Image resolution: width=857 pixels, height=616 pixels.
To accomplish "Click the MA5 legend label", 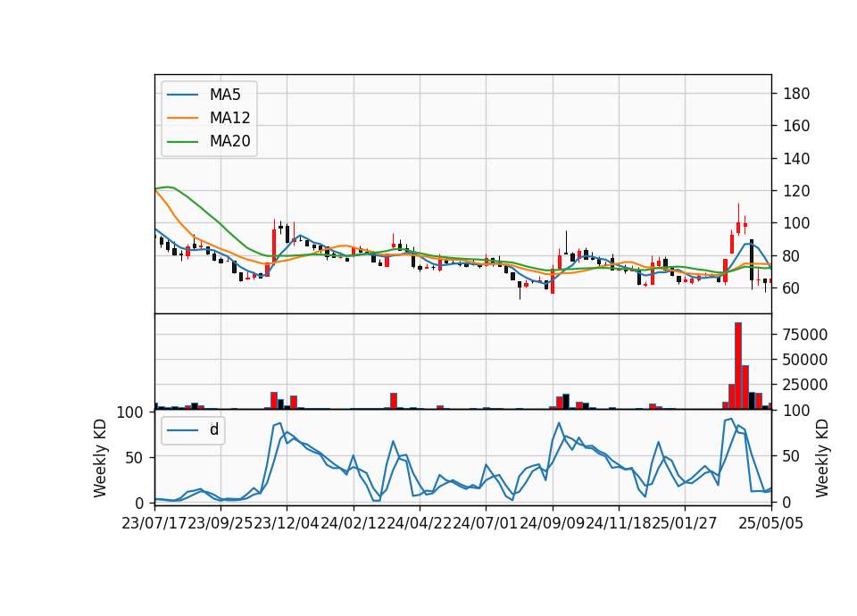I will (x=225, y=95).
